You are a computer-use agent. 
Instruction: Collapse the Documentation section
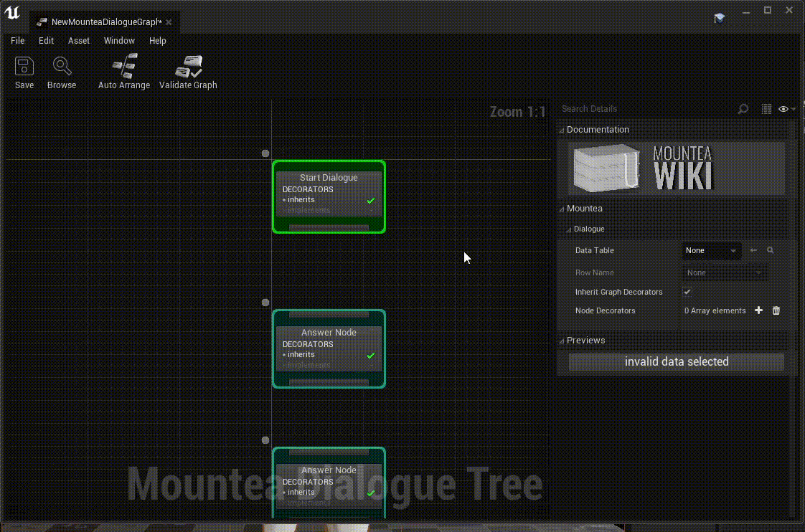coord(562,130)
